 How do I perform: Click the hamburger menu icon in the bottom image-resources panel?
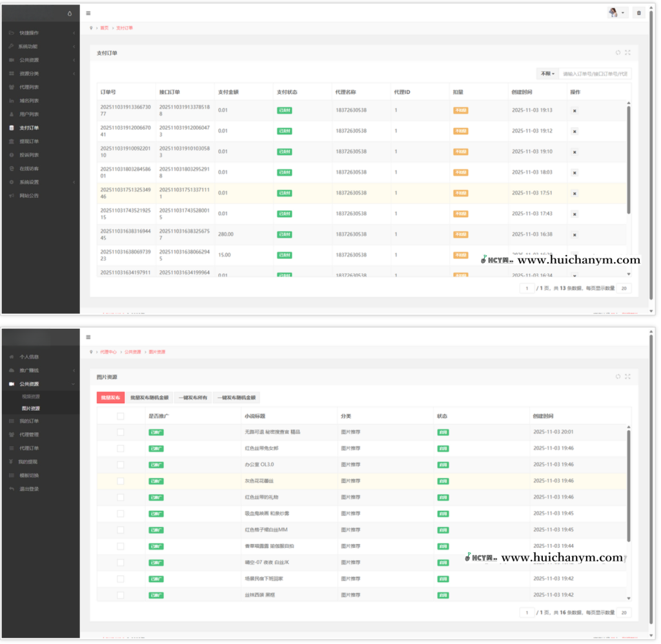[x=88, y=337]
